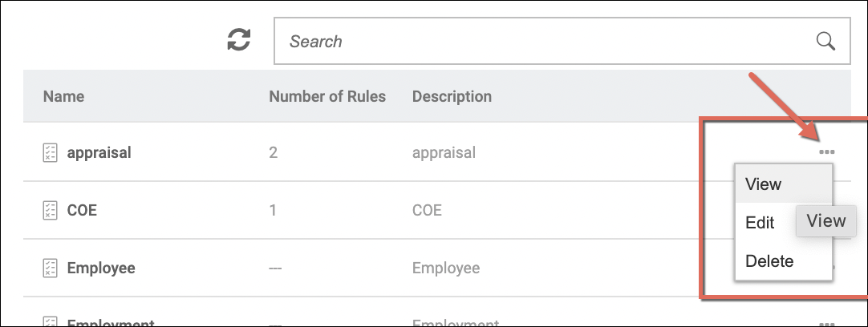Open the appraisal rule set name
This screenshot has height=327, width=868.
(99, 152)
